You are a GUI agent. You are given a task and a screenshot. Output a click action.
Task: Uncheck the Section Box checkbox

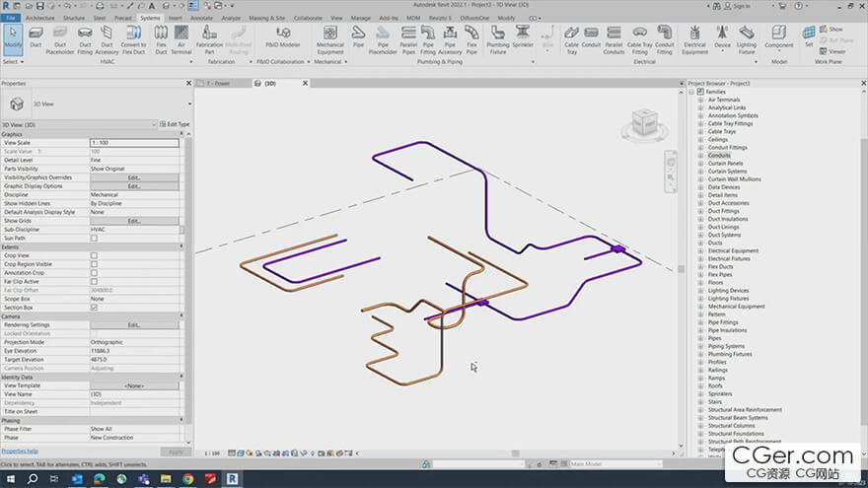click(x=95, y=308)
